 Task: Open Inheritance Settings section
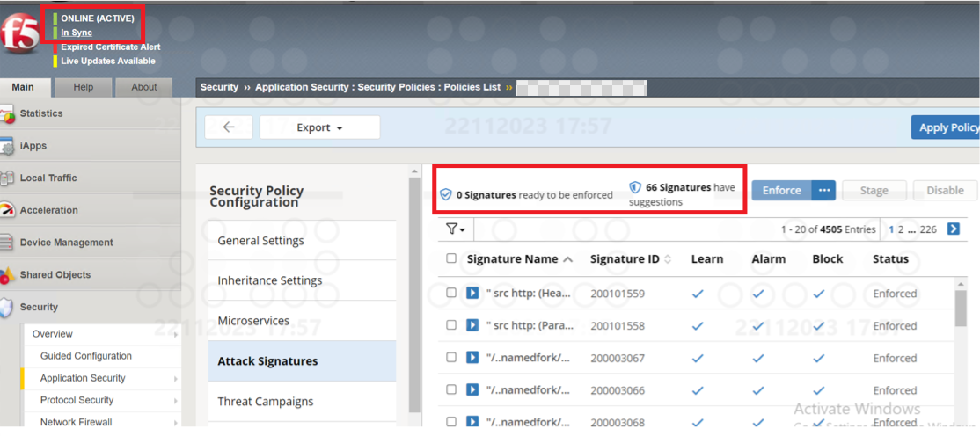[x=303, y=280]
